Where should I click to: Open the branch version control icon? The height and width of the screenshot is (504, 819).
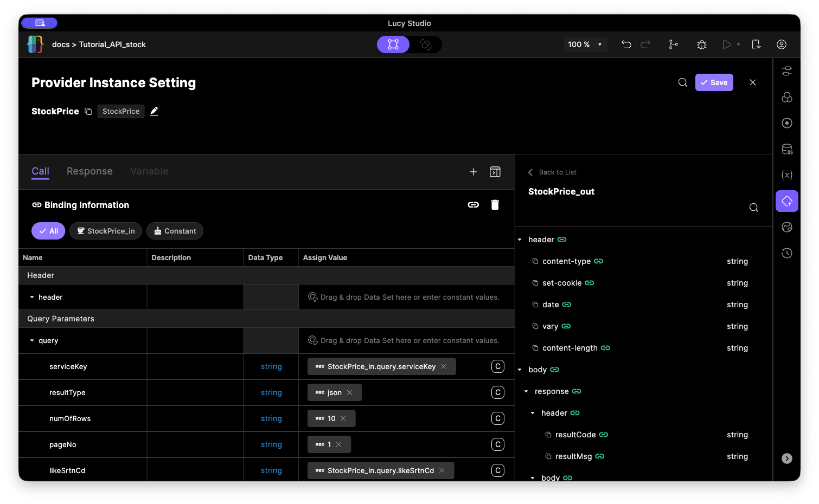point(673,44)
